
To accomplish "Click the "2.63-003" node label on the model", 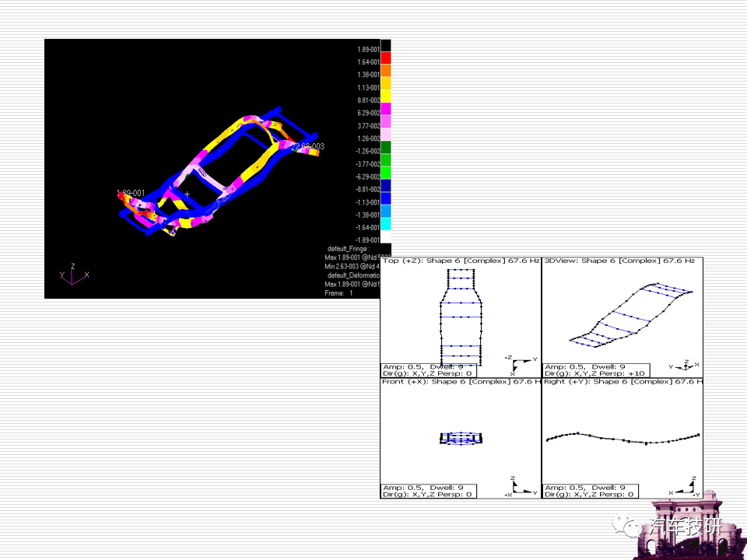I will [x=308, y=146].
